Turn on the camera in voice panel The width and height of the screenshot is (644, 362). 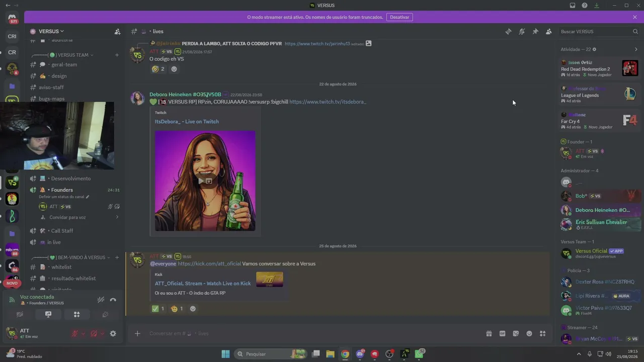point(20,314)
